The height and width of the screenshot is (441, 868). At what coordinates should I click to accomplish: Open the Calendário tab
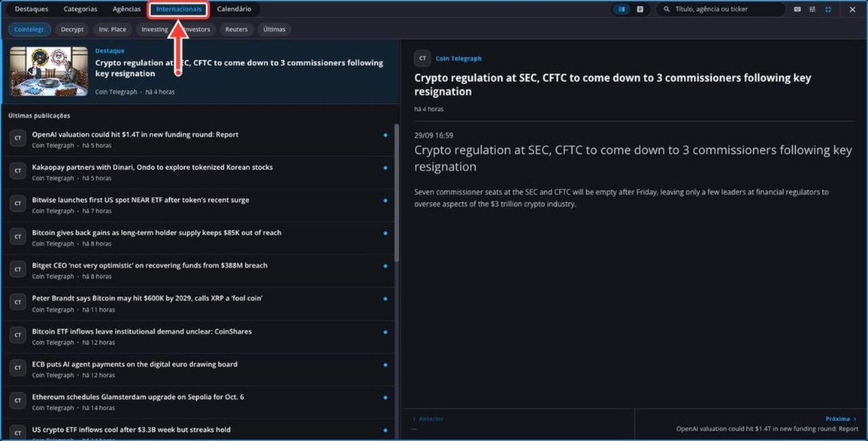(x=234, y=9)
